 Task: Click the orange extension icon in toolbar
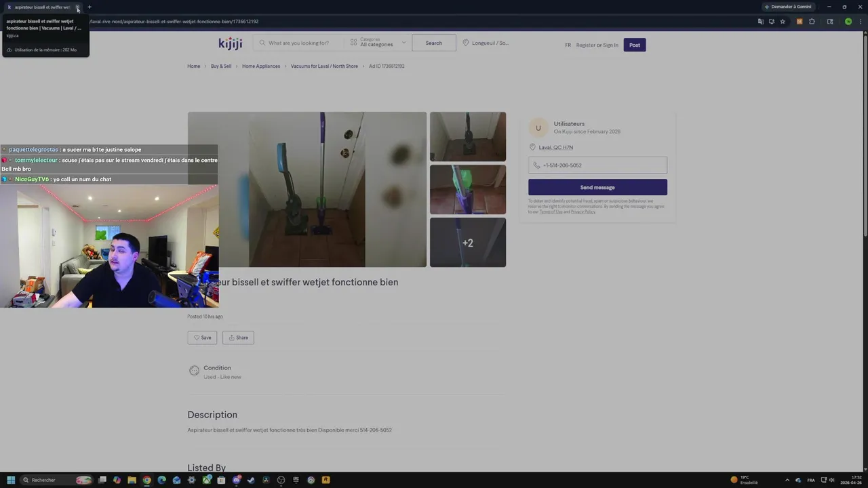tap(800, 22)
